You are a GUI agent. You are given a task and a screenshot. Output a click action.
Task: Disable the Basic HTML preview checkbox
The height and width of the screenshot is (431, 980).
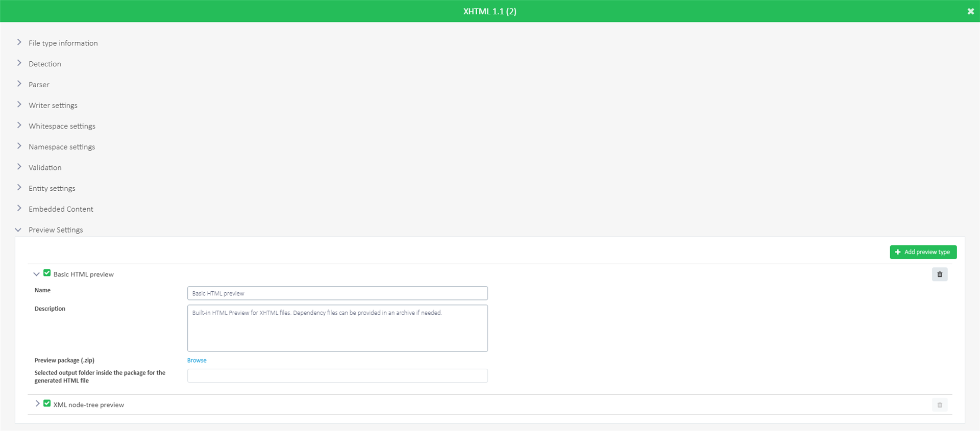point(47,273)
